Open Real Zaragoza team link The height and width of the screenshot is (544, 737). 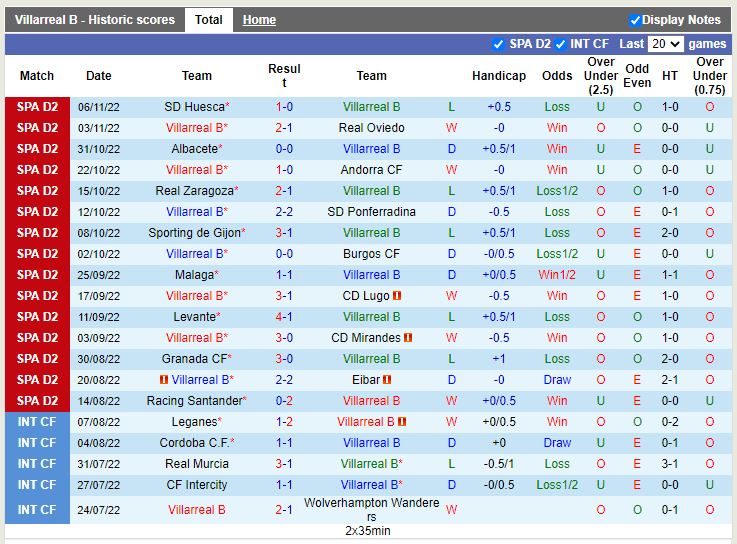tap(195, 191)
